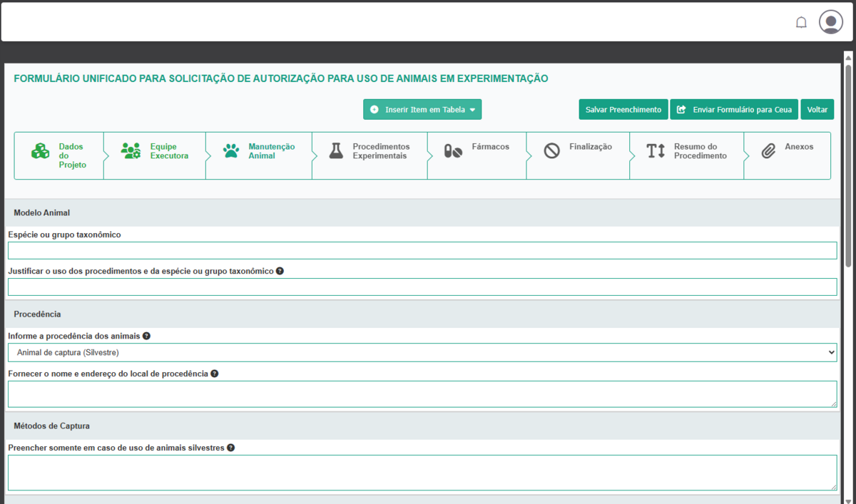The height and width of the screenshot is (504, 856).
Task: Click the cubes icon for Dados do Projeto
Action: (40, 151)
